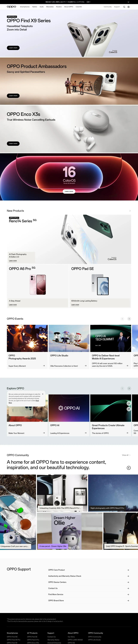Open Audio menu
The height and width of the screenshot is (644, 138).
(x=42, y=7)
